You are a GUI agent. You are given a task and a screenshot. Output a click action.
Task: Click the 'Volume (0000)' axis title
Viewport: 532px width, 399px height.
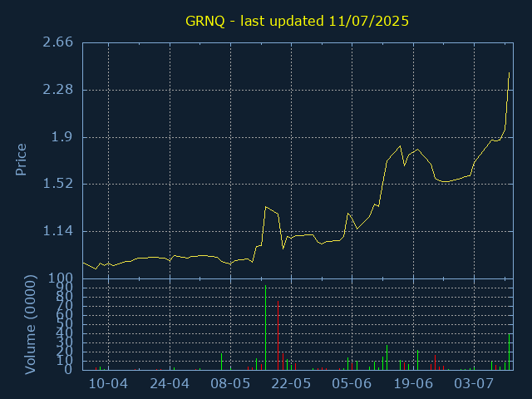(x=30, y=325)
